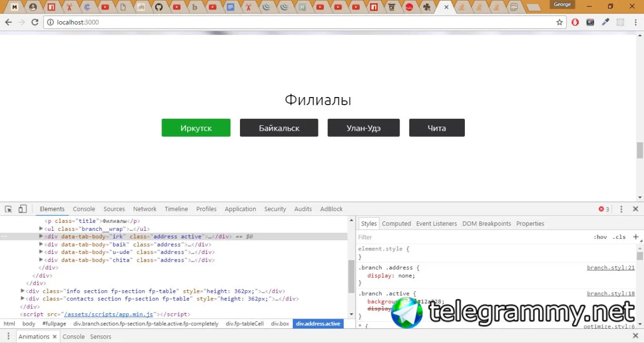Close the DevTools panel
The width and height of the screenshot is (644, 343).
click(635, 209)
